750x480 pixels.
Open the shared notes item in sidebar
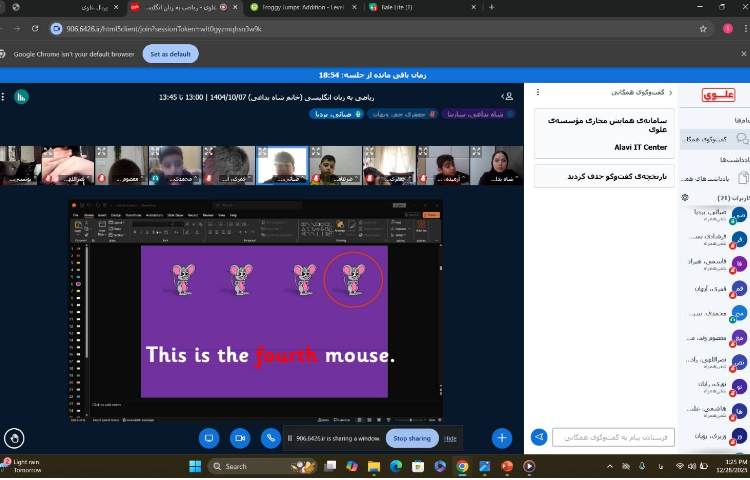714,177
